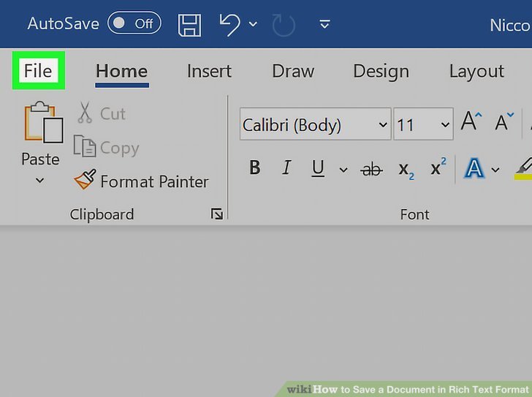
Task: Open Customize Quick Access Toolbar dropdown
Action: pos(324,24)
